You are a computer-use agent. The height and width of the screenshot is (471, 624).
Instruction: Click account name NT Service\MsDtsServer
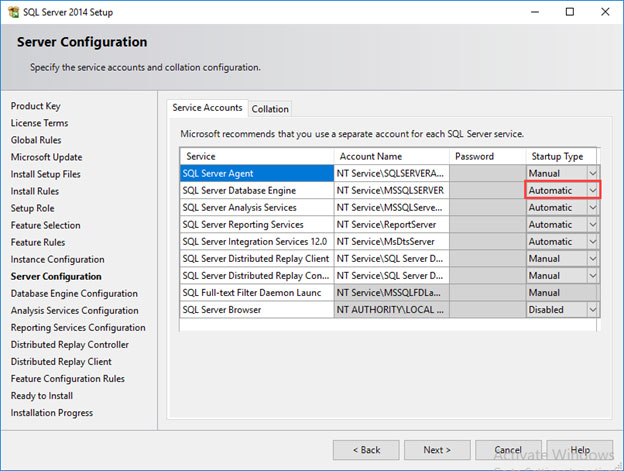coord(392,242)
